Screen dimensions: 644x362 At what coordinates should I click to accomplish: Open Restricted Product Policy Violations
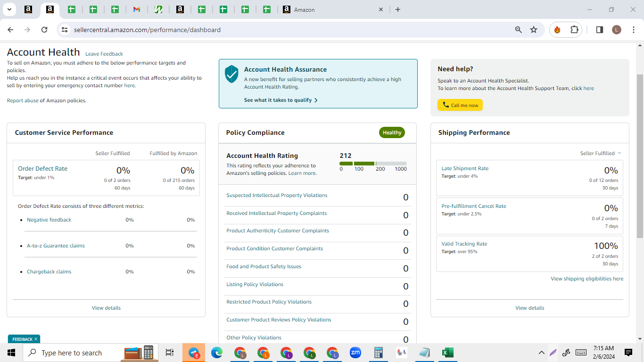tap(269, 302)
